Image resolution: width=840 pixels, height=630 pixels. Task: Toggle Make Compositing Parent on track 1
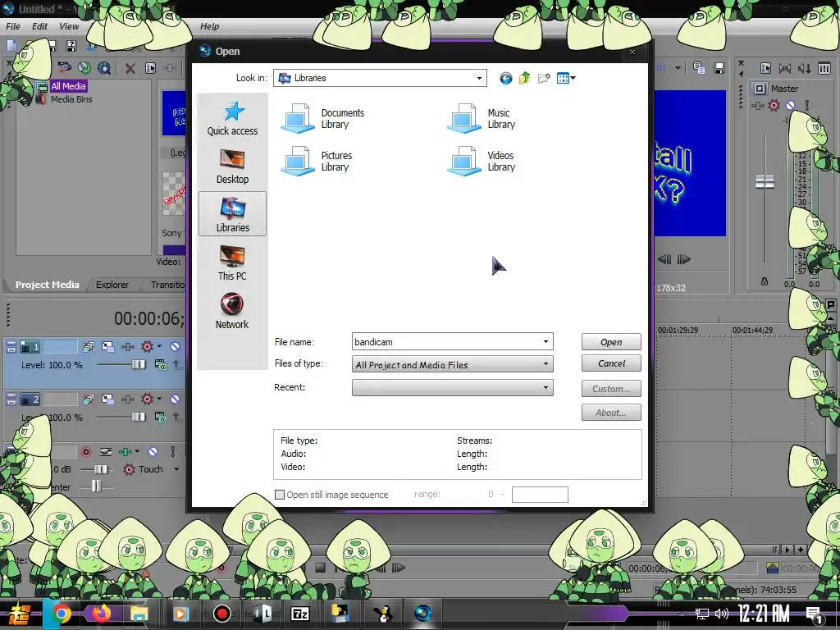177,365
